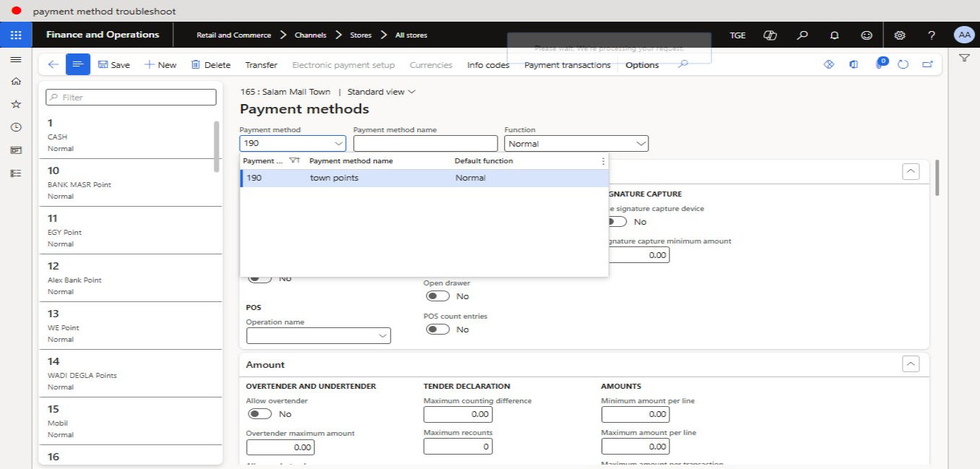Screen dimensions: 980x469
Task: Click All stores breadcrumb
Action: (x=411, y=35)
